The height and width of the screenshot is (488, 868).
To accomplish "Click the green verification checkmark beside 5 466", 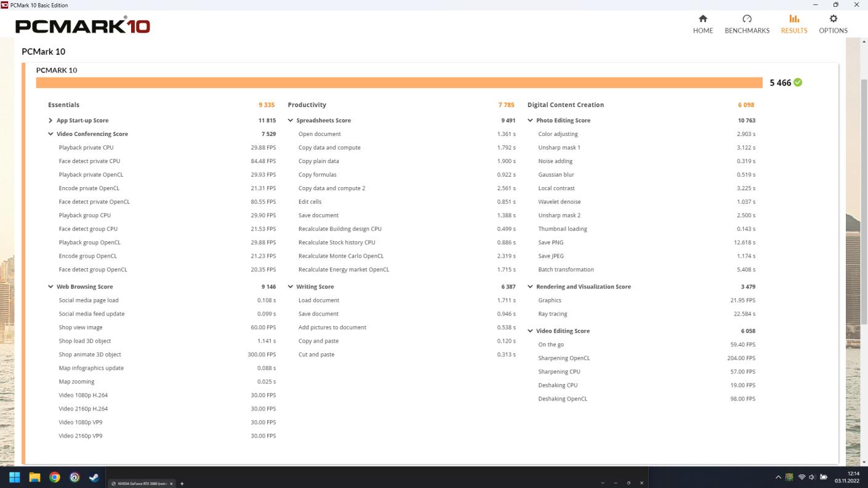I will pyautogui.click(x=798, y=82).
